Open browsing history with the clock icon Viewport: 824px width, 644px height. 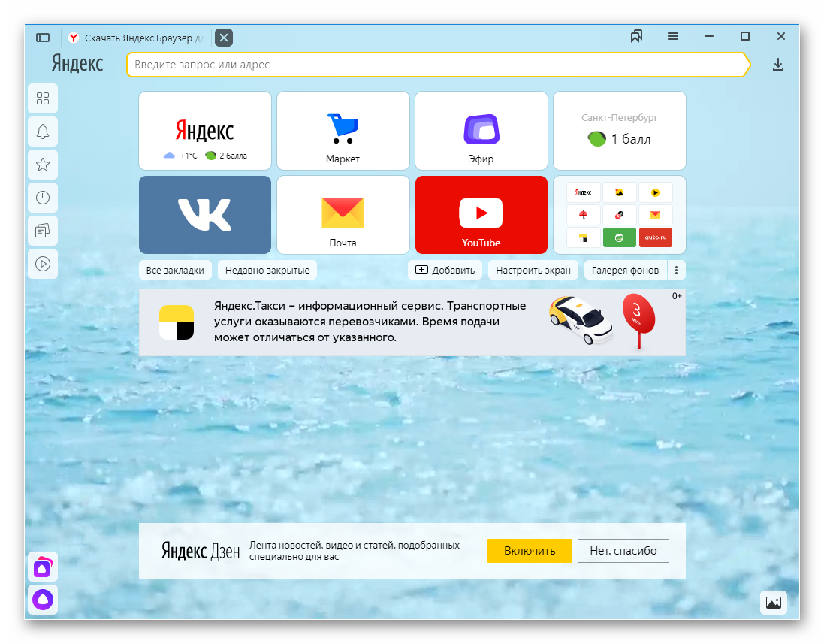[x=43, y=198]
